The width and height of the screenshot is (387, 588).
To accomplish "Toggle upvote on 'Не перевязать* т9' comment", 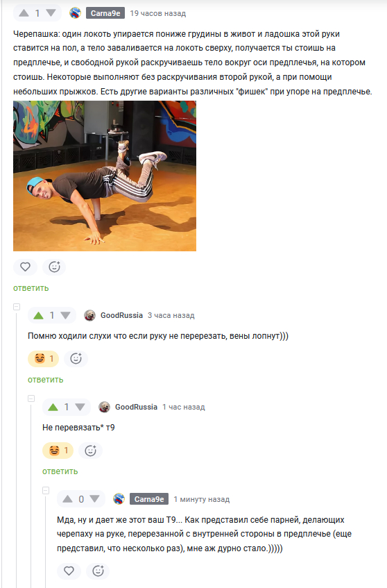I will point(53,407).
